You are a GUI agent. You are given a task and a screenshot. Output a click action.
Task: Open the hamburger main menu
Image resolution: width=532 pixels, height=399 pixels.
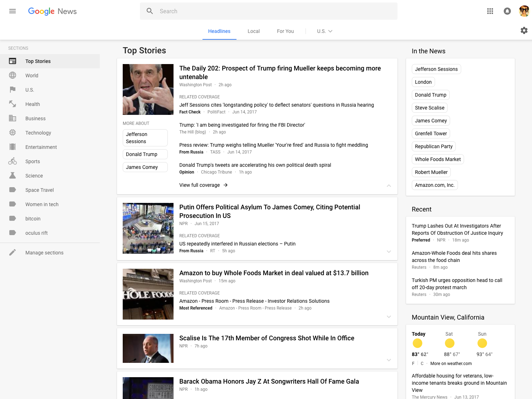[x=13, y=11]
